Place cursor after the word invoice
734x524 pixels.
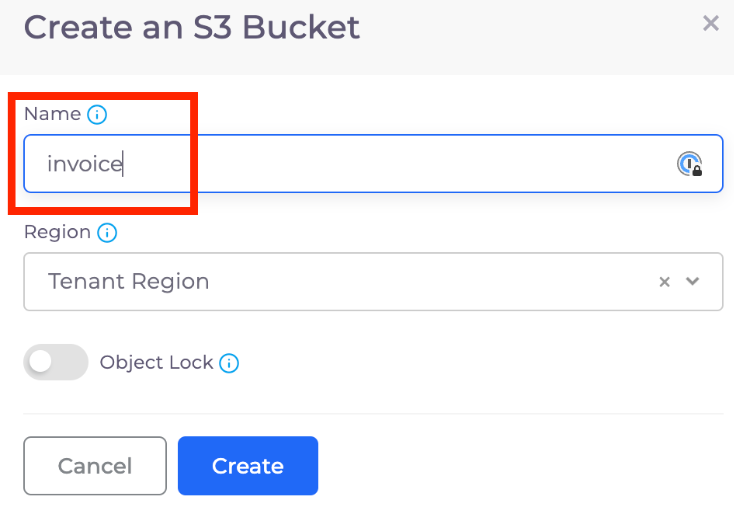click(x=123, y=164)
